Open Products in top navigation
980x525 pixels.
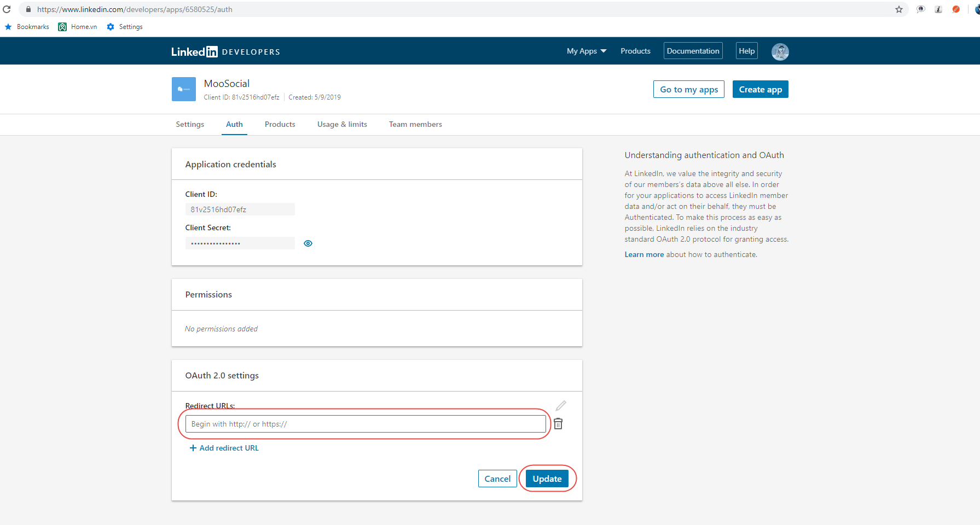[635, 51]
